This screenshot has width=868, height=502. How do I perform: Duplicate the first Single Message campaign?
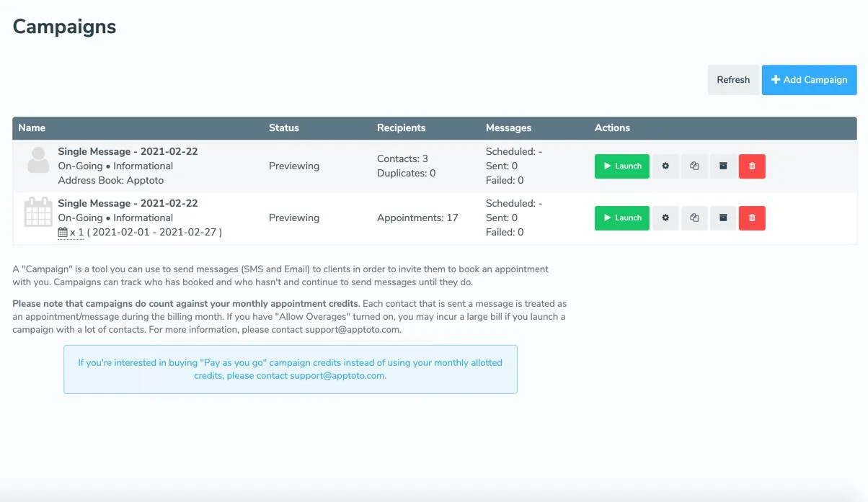694,166
